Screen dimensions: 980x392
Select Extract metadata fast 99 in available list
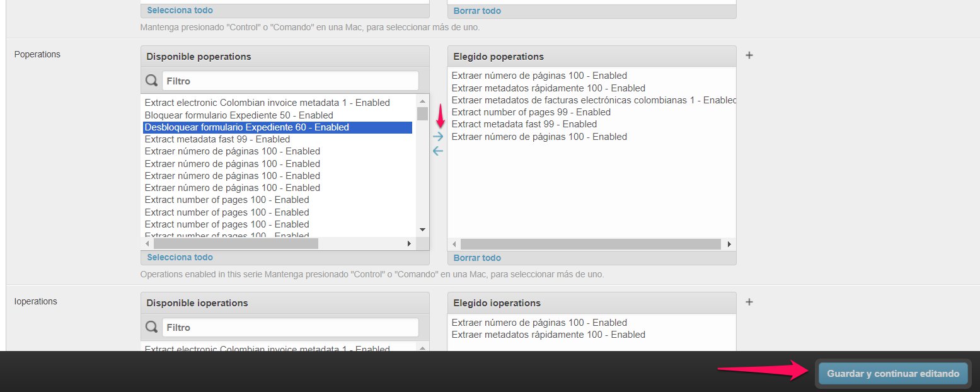[x=217, y=139]
